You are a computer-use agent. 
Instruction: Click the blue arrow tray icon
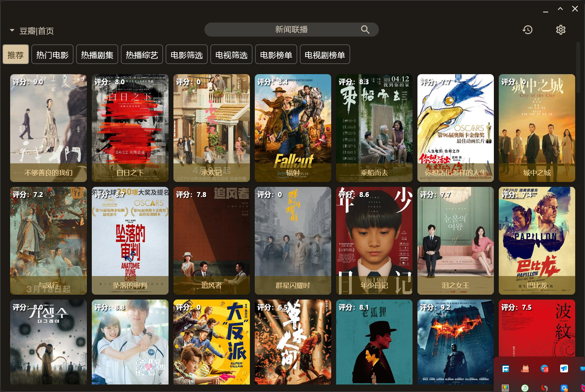click(505, 369)
